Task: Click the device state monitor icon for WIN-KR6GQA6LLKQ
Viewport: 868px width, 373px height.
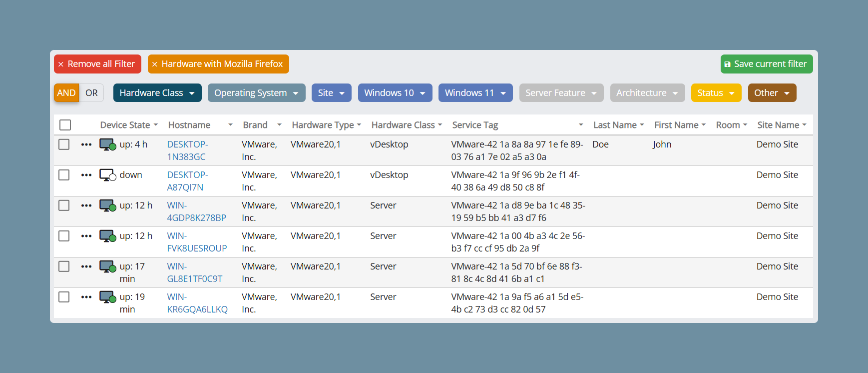Action: (x=108, y=297)
